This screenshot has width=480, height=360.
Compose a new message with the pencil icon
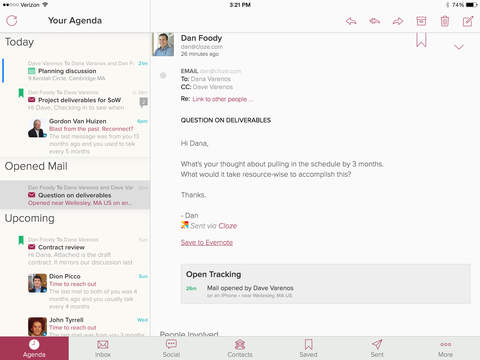(x=468, y=21)
